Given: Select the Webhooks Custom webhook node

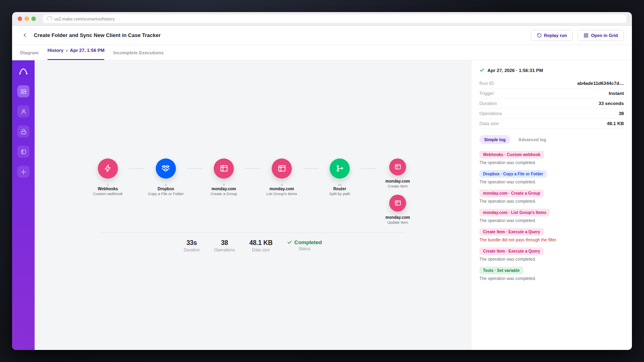Looking at the screenshot, I should coord(108,169).
